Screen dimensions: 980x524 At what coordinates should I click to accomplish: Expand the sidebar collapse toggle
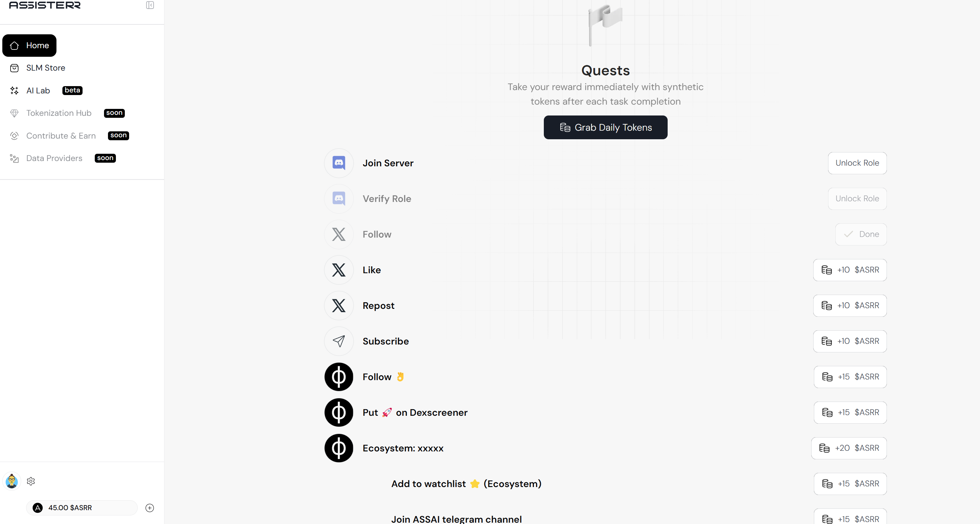150,5
